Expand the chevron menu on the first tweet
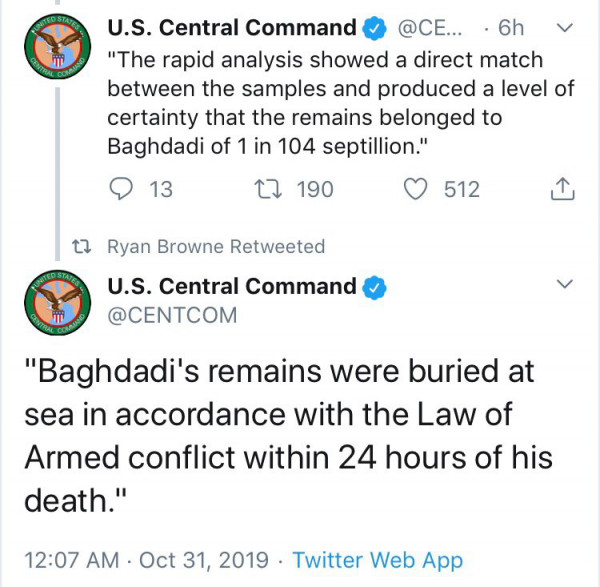Image resolution: width=600 pixels, height=587 pixels. coord(563,29)
